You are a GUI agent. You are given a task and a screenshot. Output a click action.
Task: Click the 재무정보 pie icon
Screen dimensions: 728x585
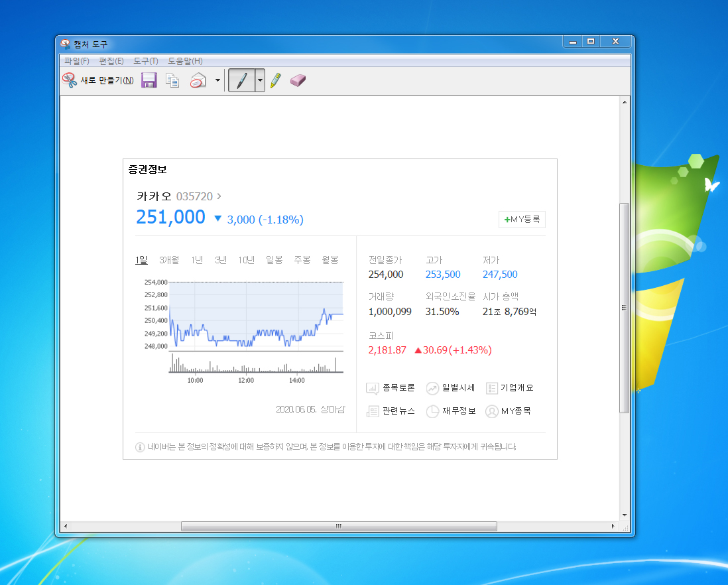432,411
